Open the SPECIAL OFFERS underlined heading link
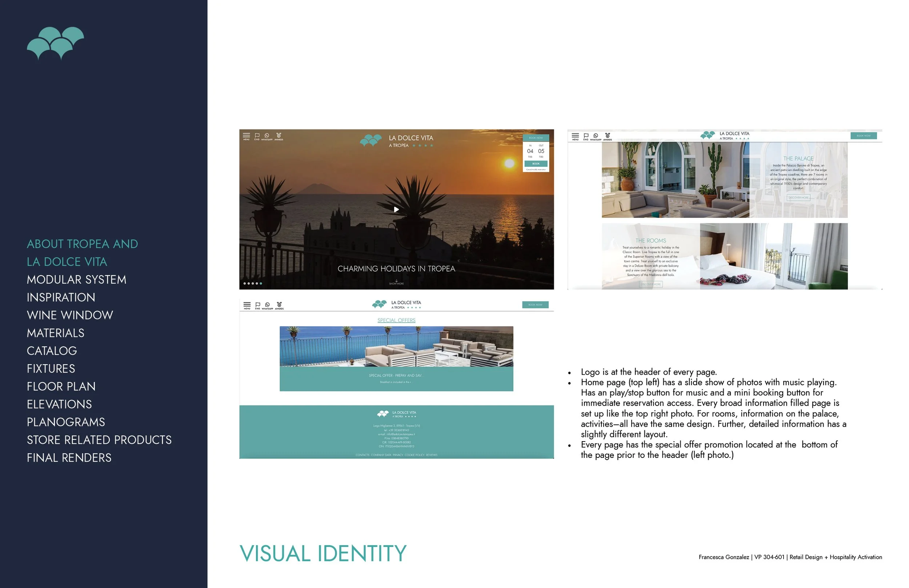The image size is (909, 588). [x=396, y=320]
